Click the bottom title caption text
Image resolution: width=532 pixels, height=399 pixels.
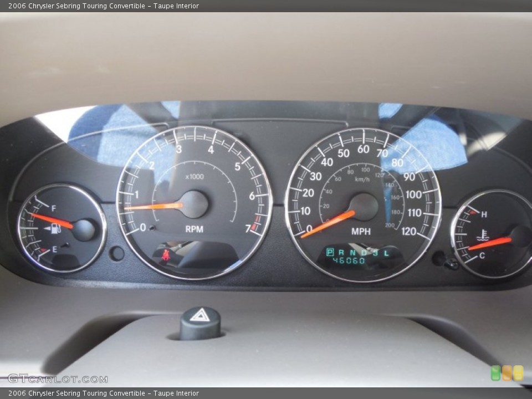coord(104,393)
